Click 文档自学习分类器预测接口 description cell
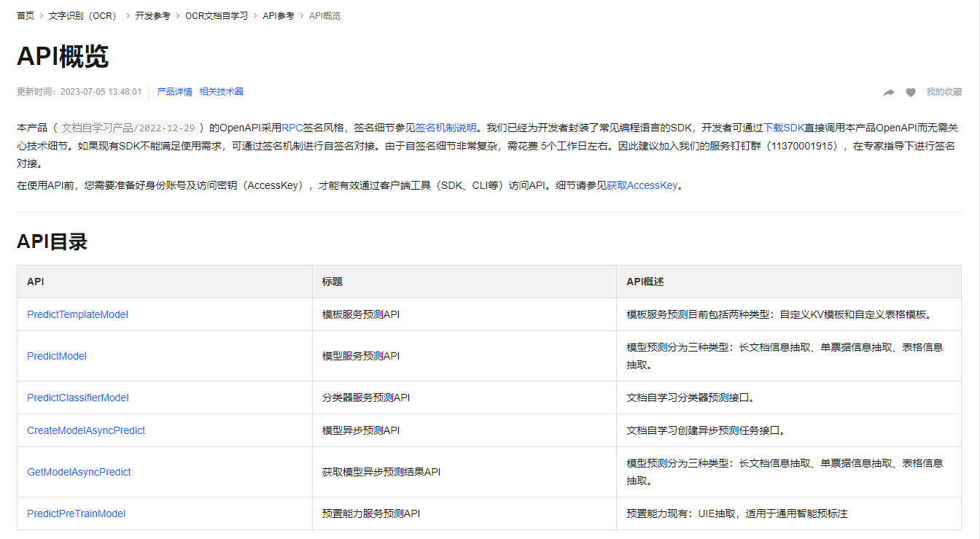Screen dimensions: 980x539 click(x=789, y=398)
